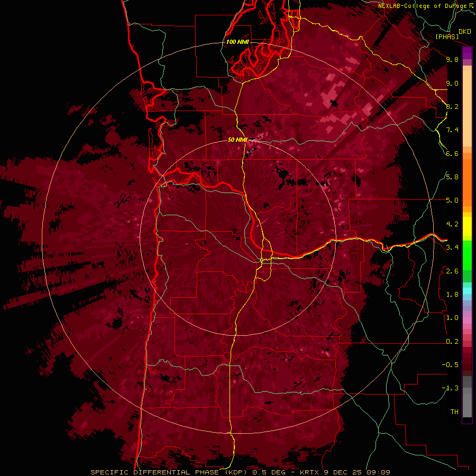476x476 pixels.
Task: Click the light peach color bar segment
Action: (467, 108)
